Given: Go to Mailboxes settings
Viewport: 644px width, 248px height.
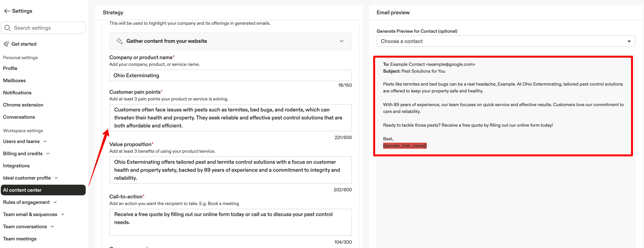Looking at the screenshot, I should 14,80.
